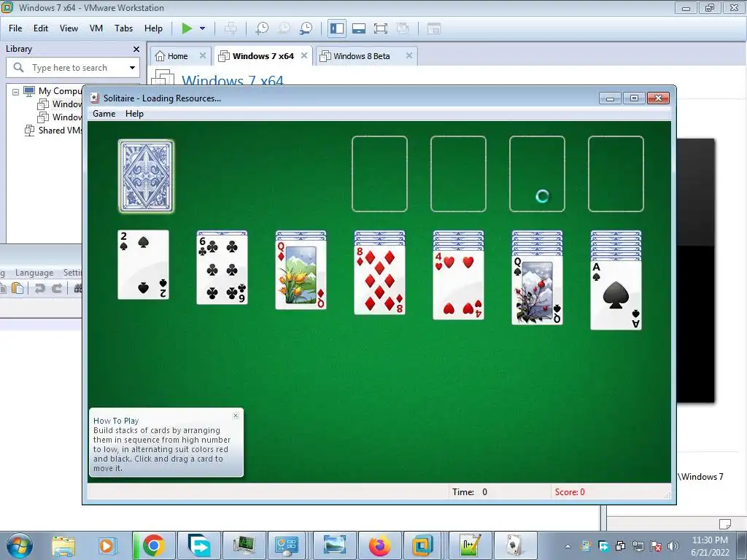This screenshot has height=560, width=747.
Task: Open the green notepad editor taskbar icon
Action: (469, 545)
